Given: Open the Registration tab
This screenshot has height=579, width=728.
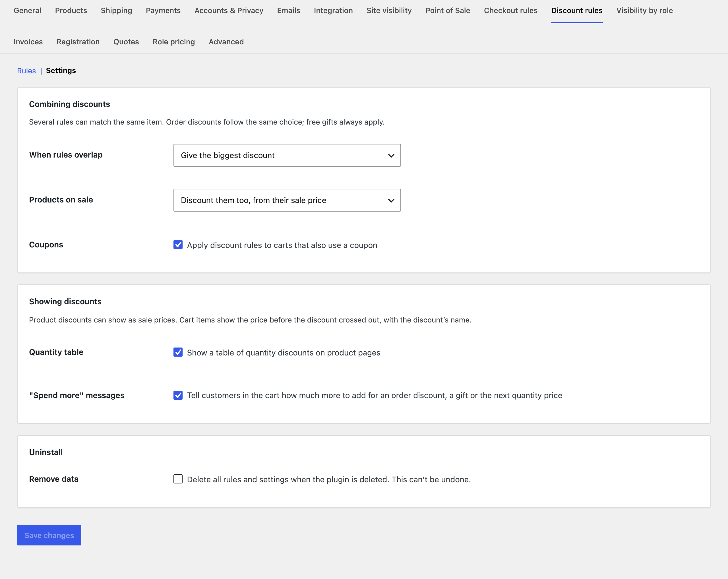Looking at the screenshot, I should [78, 42].
